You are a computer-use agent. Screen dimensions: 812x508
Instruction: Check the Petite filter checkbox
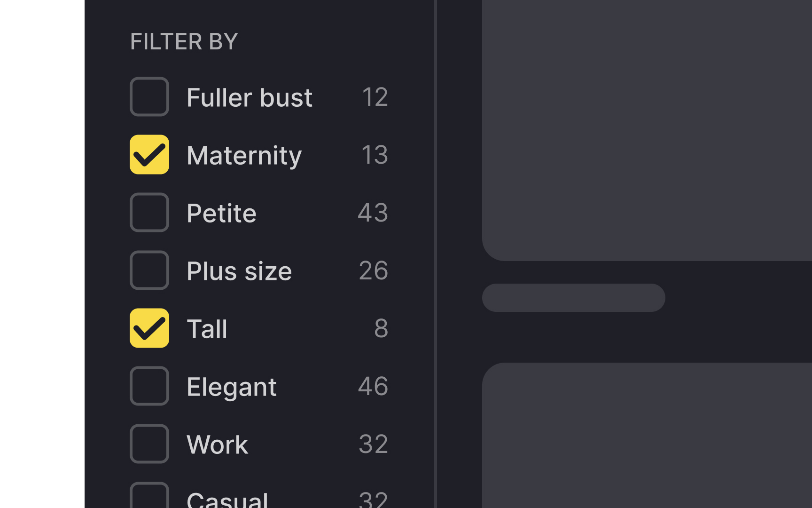tap(149, 212)
